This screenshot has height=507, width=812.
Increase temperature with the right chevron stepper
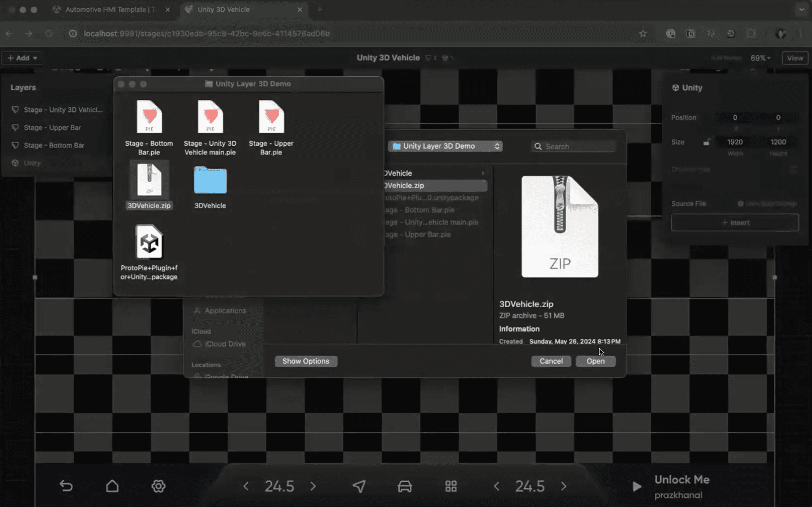point(313,486)
